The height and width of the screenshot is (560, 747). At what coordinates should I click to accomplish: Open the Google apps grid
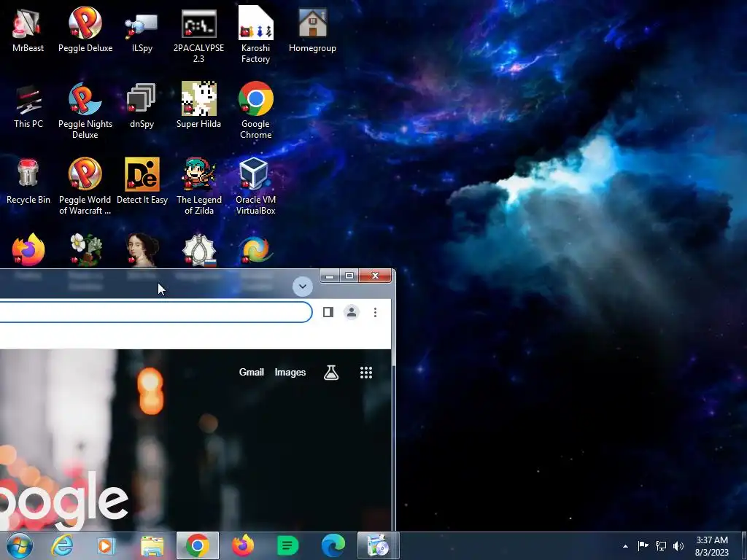point(366,373)
